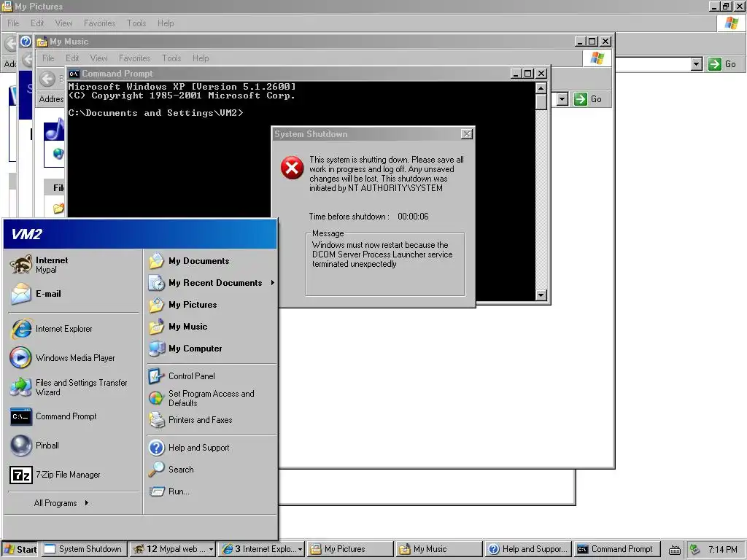The height and width of the screenshot is (560, 747).
Task: Launch Pinball game
Action: pyautogui.click(x=74, y=446)
